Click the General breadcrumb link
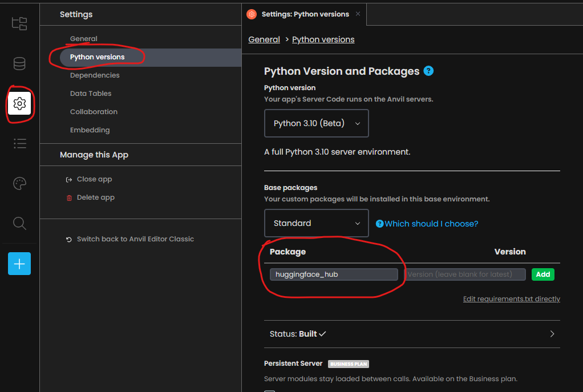Image resolution: width=583 pixels, height=392 pixels. (264, 39)
